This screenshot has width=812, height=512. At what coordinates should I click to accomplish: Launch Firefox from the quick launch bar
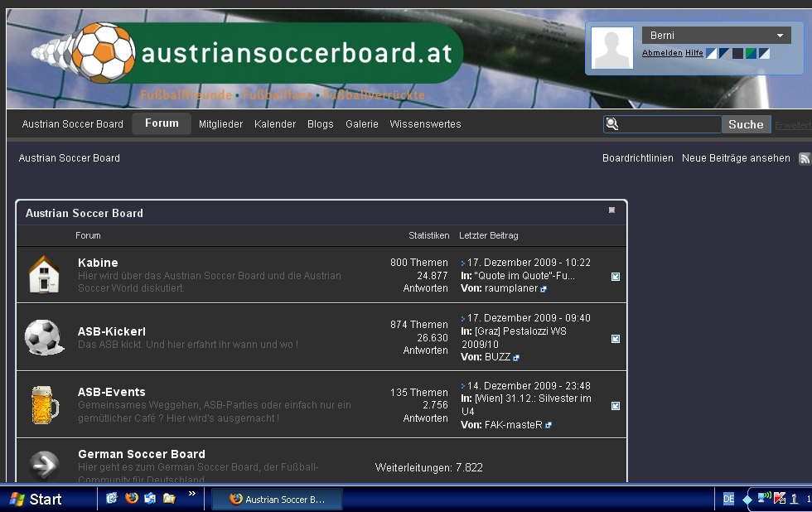(132, 498)
